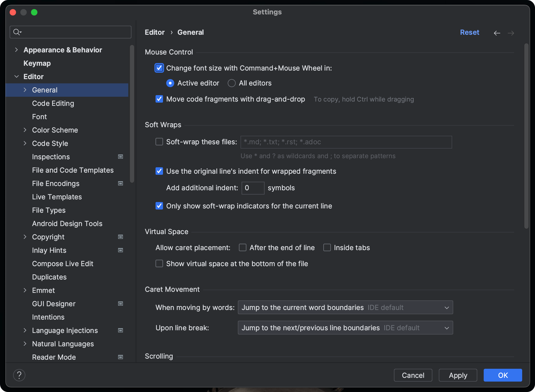Click the project-level icon beside Reader Mode
Viewport: 535px width, 392px height.
pos(121,357)
